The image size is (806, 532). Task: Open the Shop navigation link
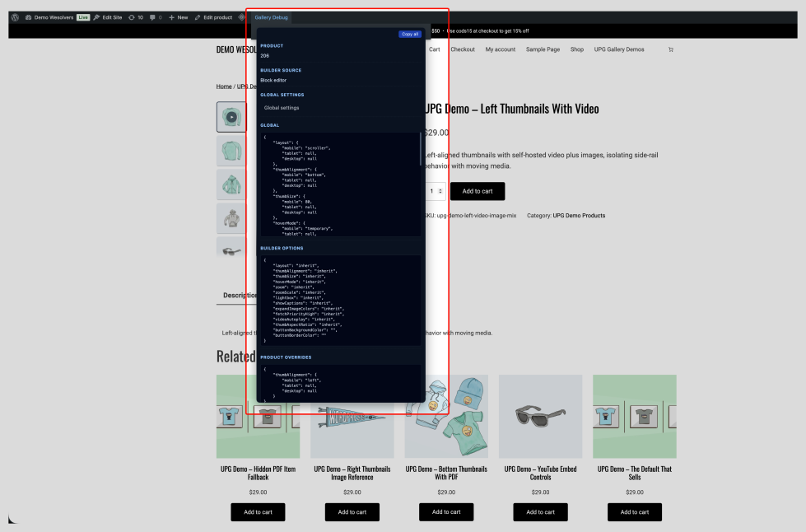tap(577, 49)
